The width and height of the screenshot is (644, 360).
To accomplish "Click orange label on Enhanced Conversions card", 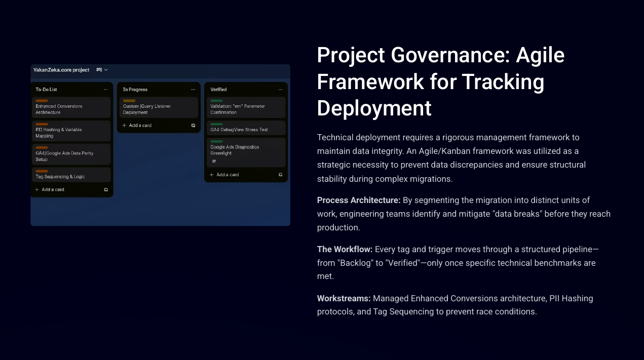I will [x=42, y=101].
